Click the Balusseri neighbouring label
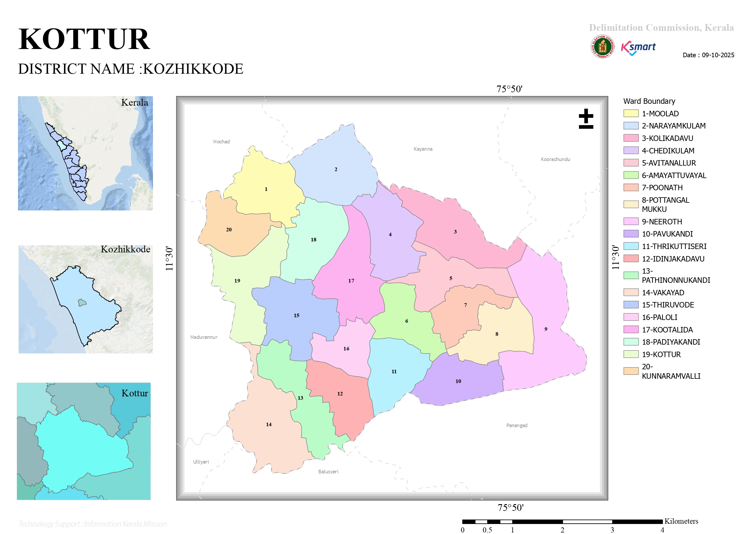This screenshot has height=534, width=756. tap(328, 472)
